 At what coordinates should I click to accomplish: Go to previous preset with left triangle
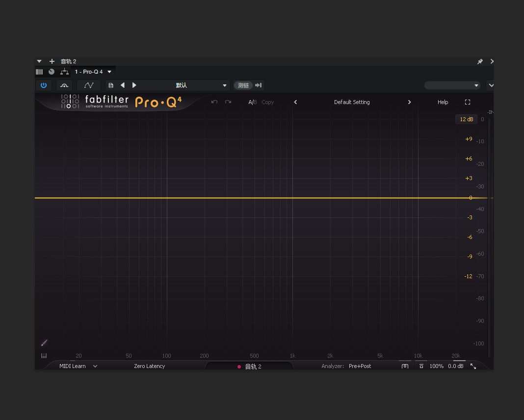123,85
